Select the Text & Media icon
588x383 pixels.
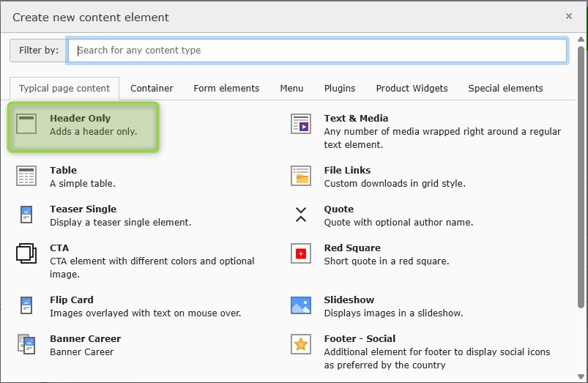tap(301, 124)
